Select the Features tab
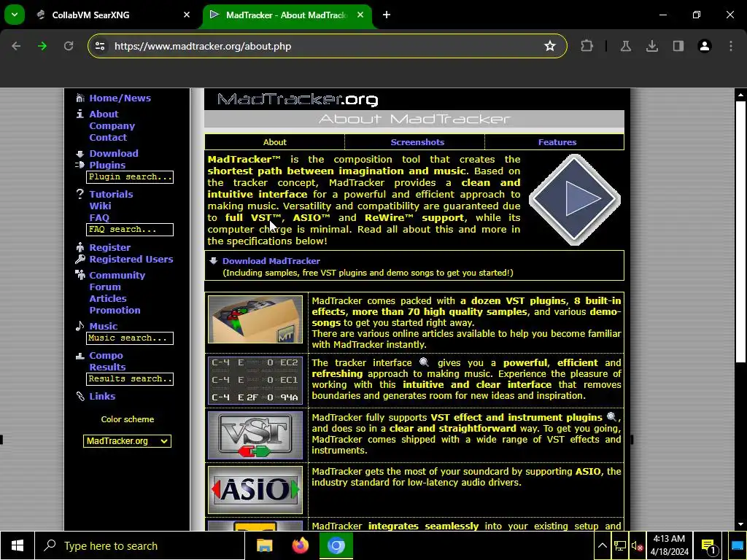Image resolution: width=747 pixels, height=560 pixels. 557,142
